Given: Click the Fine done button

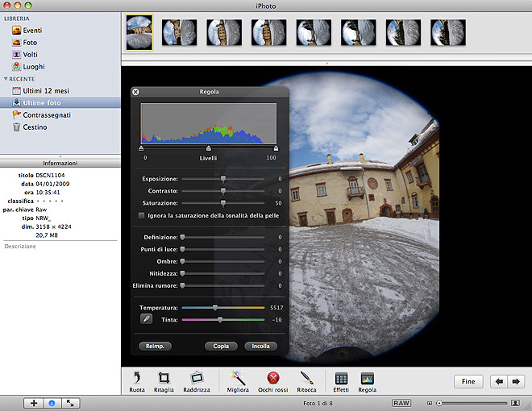Looking at the screenshot, I should tap(468, 381).
